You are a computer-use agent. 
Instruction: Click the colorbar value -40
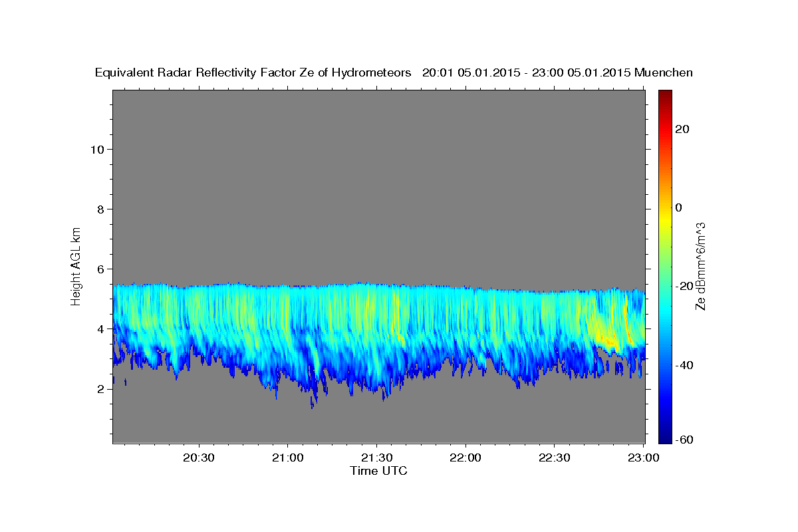coord(685,364)
